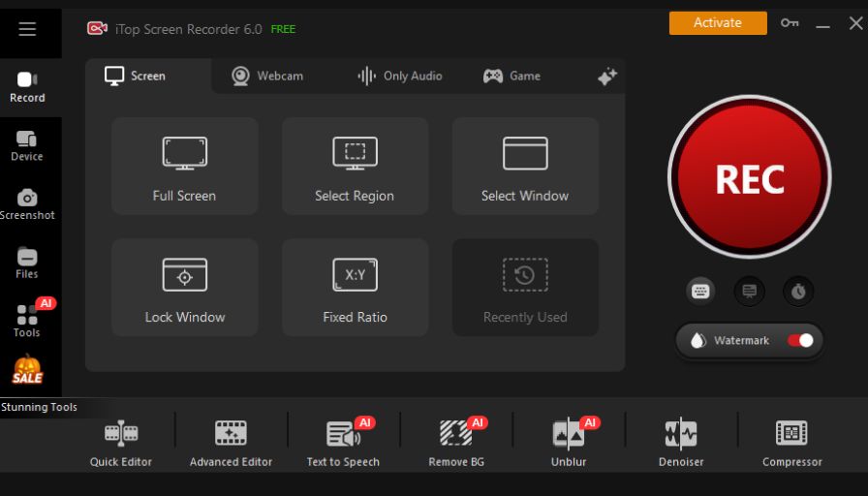Open the Text to Speech AI tool
Image resolution: width=868 pixels, height=496 pixels.
343,444
